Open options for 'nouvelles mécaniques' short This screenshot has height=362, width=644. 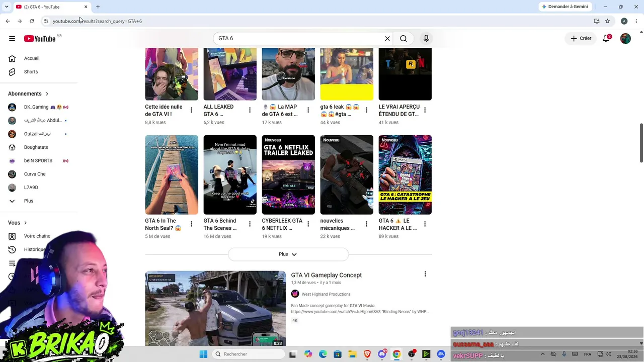(366, 224)
